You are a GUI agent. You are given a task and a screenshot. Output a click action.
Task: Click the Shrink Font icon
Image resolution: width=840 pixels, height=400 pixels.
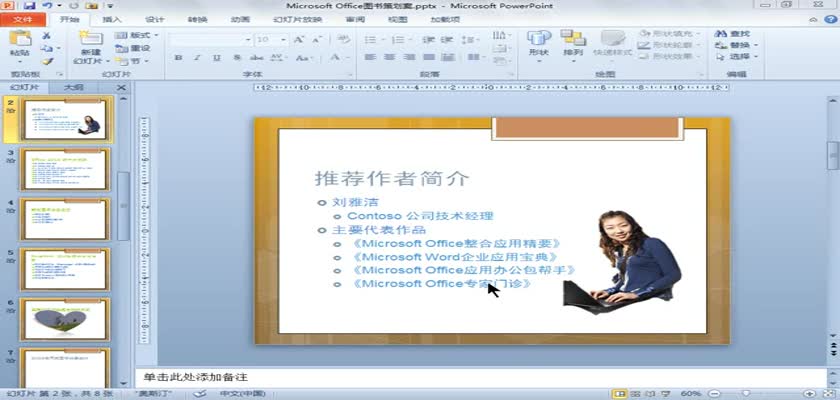[x=317, y=40]
